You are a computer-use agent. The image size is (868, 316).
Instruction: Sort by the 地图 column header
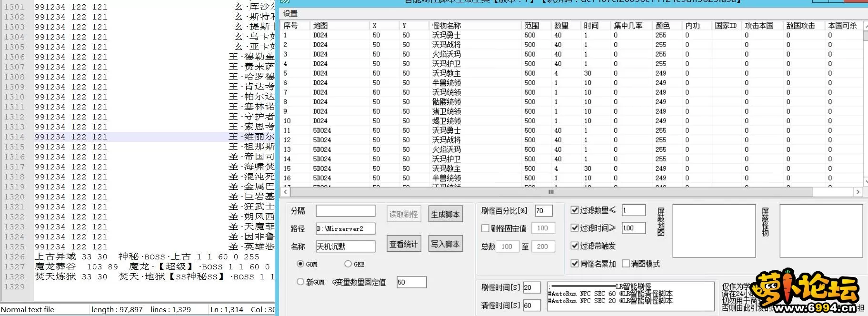click(x=340, y=26)
